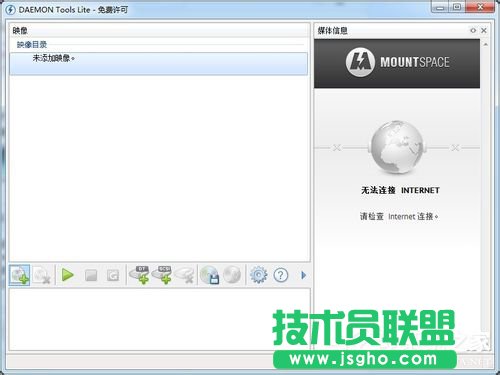Click '请检查 Internet 连接' text
Viewport: 500px width, 375px height.
(399, 216)
